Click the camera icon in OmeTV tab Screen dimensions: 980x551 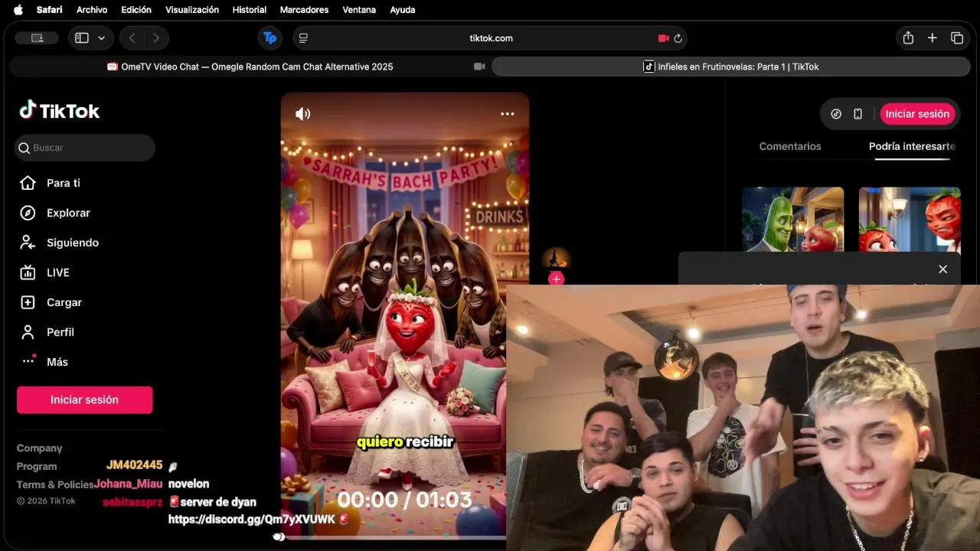(x=479, y=67)
